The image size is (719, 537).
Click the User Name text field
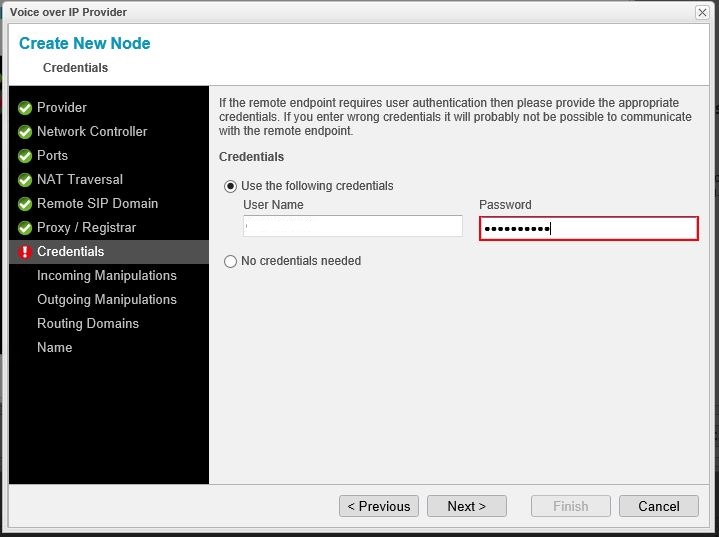352,227
